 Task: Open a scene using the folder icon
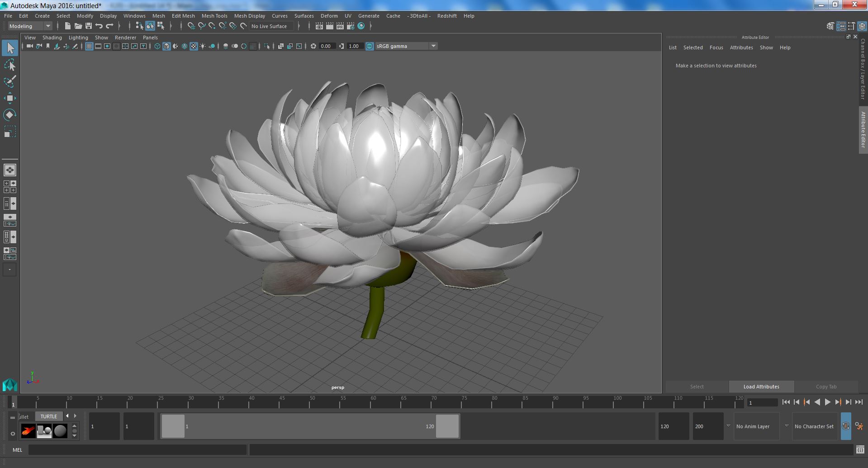78,26
